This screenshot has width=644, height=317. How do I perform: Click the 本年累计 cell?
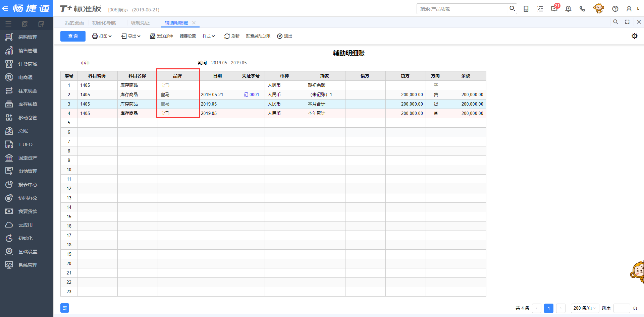[x=325, y=114]
